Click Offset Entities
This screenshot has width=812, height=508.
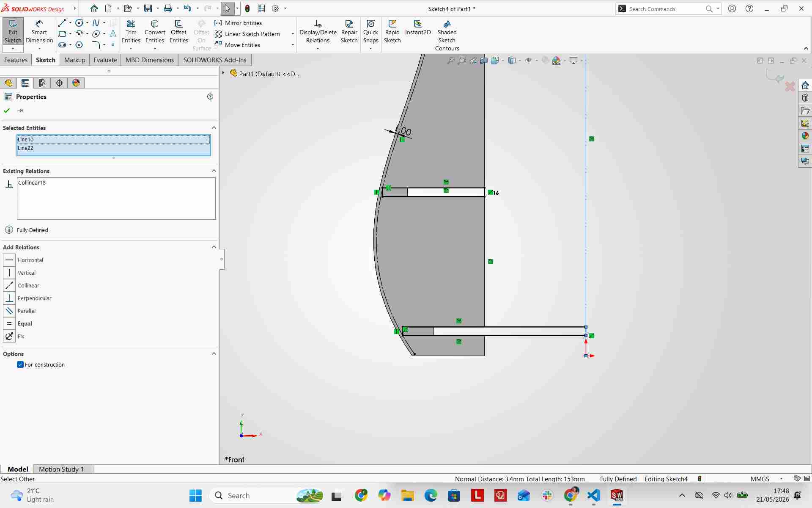[x=179, y=32]
